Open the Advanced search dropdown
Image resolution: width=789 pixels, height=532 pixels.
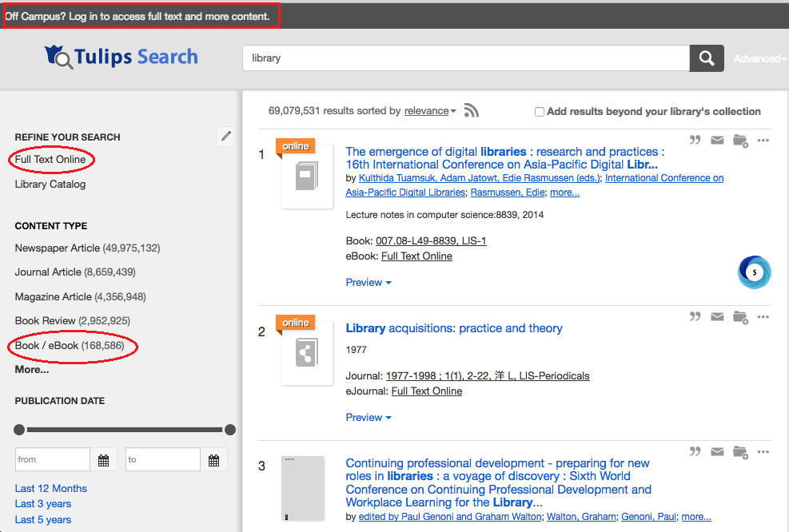759,59
